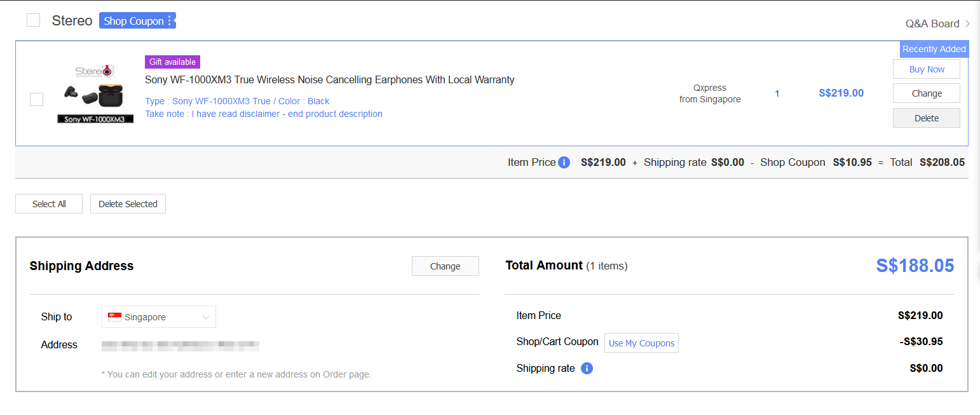Open the Ship to country dropdown
The height and width of the screenshot is (415, 980).
tap(159, 317)
